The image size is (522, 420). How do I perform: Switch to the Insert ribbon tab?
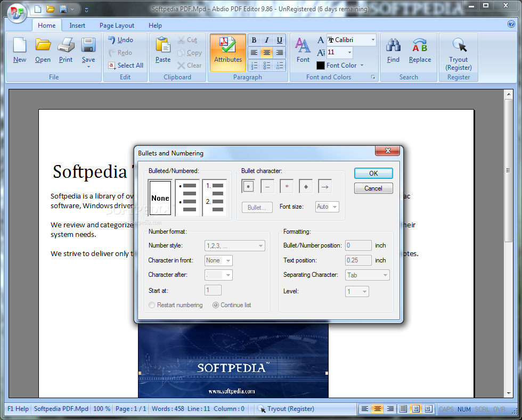point(77,26)
